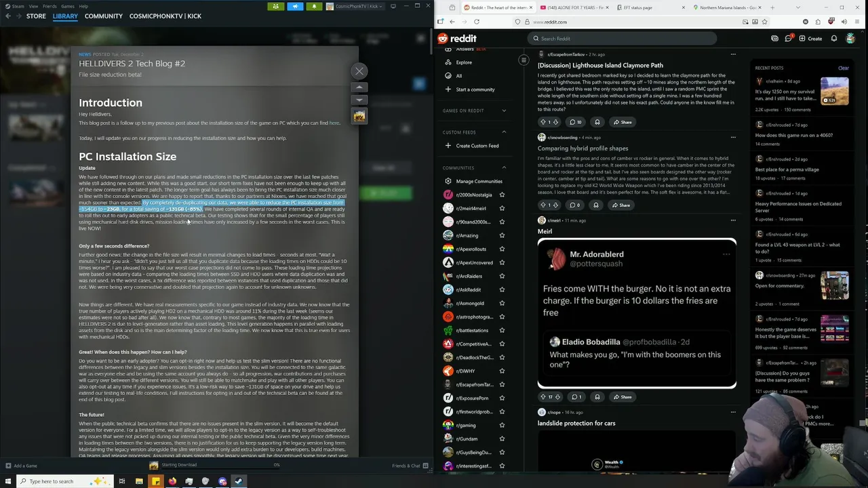Favorite r/2meirl4meirl with its star

tap(502, 208)
